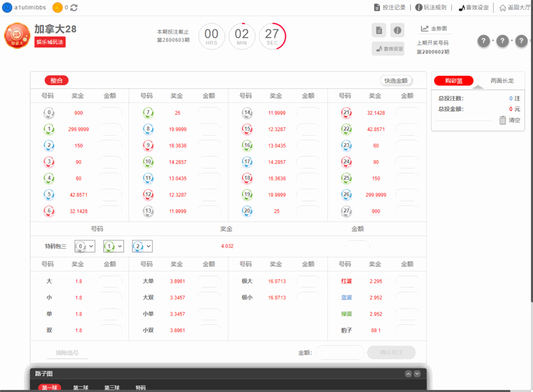Image resolution: width=533 pixels, height=392 pixels.
Task: Select the 红波 red wave bet
Action: (x=348, y=281)
